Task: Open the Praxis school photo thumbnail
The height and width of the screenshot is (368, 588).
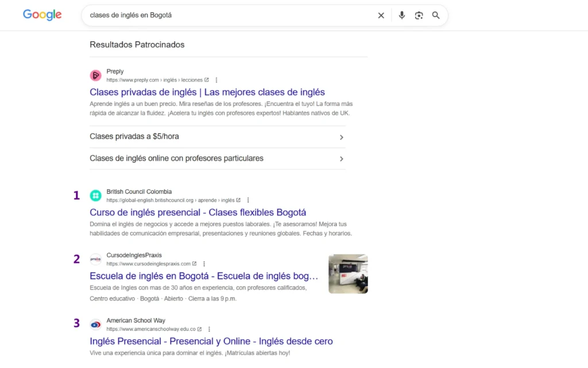Action: [348, 274]
